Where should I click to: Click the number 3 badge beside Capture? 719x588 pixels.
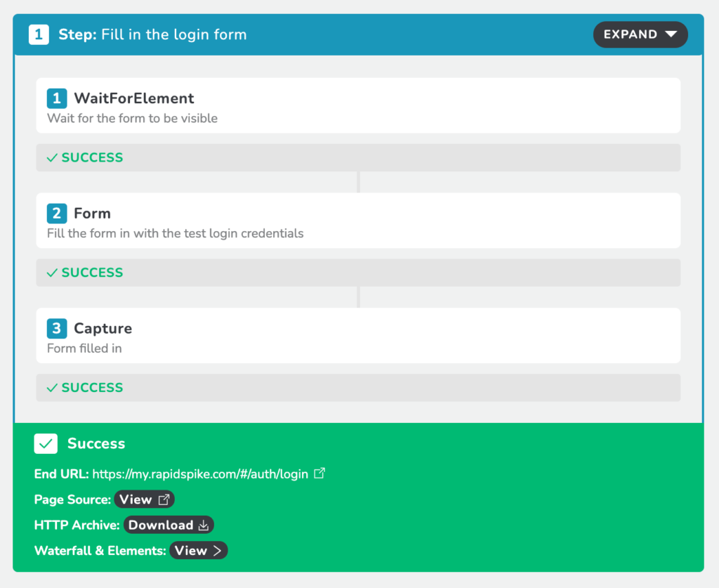coord(57,328)
